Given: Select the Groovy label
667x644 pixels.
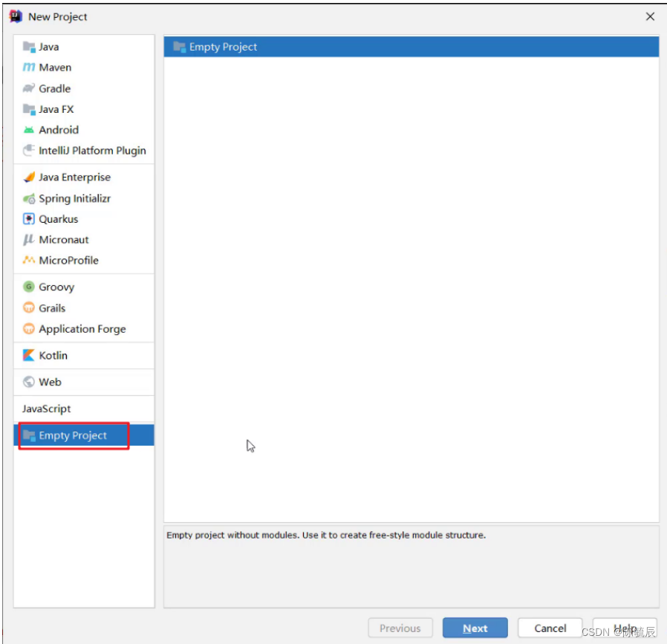Looking at the screenshot, I should pyautogui.click(x=56, y=287).
